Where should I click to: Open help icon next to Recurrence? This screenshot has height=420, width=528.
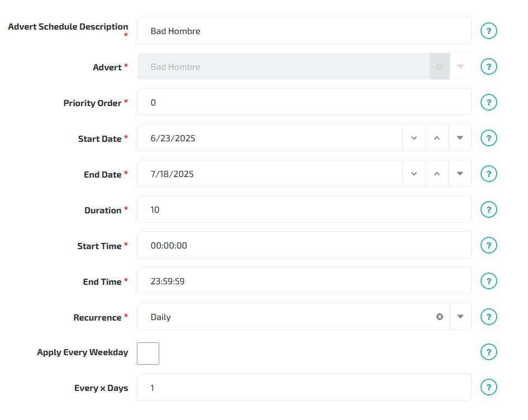pos(488,317)
